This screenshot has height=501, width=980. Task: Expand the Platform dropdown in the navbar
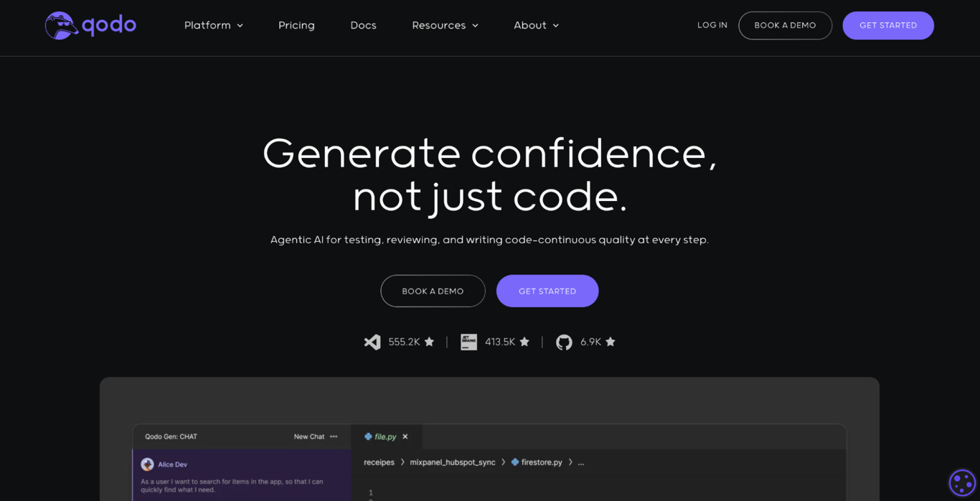[x=213, y=25]
